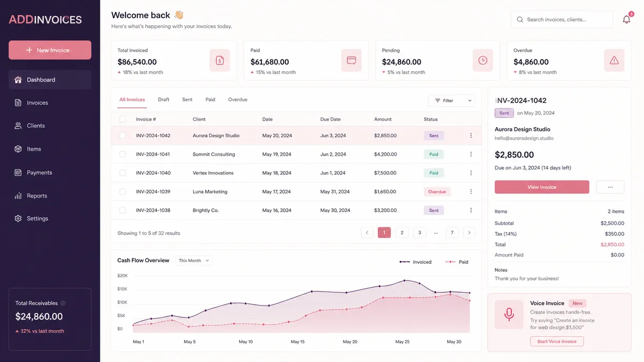Viewport: 644px width, 362px height.
Task: Open row menu for INV-2024-1042
Action: tap(471, 136)
